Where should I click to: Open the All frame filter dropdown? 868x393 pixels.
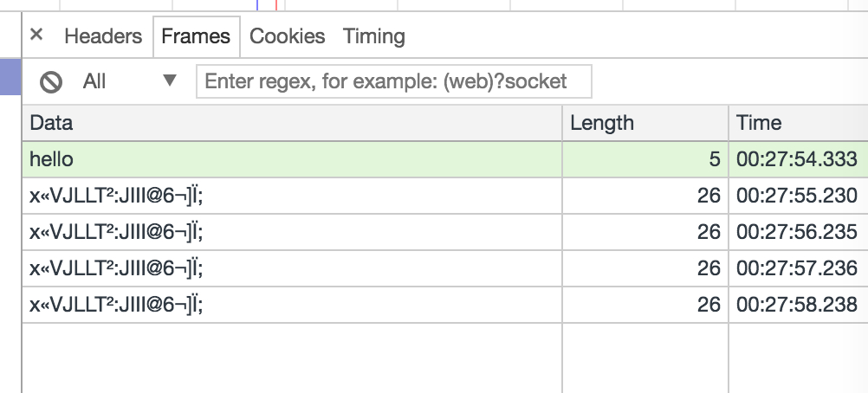[x=130, y=81]
